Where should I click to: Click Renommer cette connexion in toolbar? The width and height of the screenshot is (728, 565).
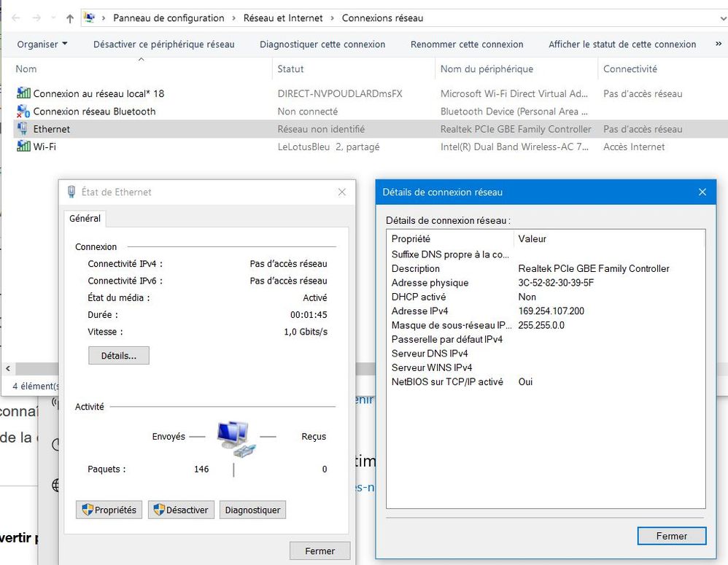467,44
